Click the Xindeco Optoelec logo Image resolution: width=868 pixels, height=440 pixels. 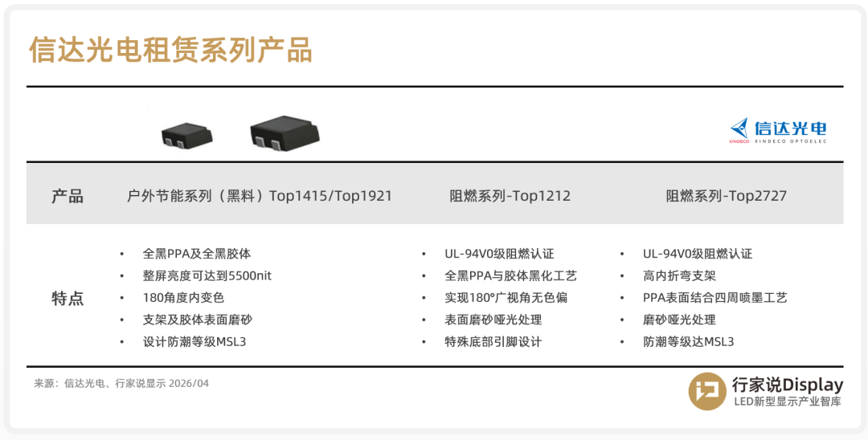pyautogui.click(x=778, y=130)
